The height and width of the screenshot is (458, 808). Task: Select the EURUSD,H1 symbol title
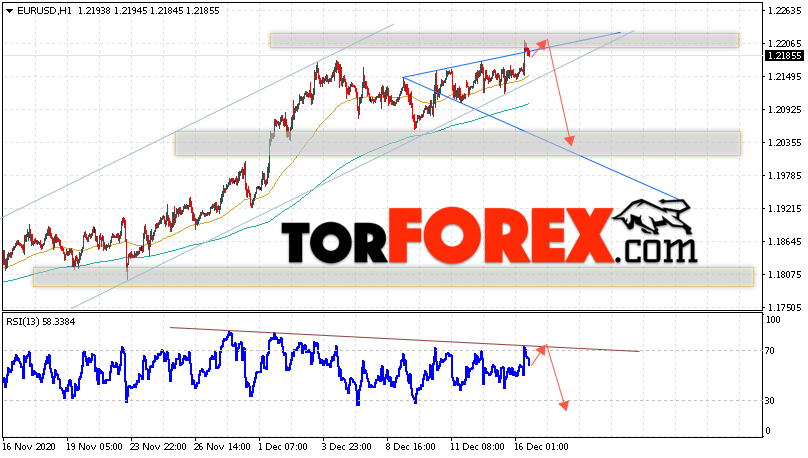pos(45,11)
